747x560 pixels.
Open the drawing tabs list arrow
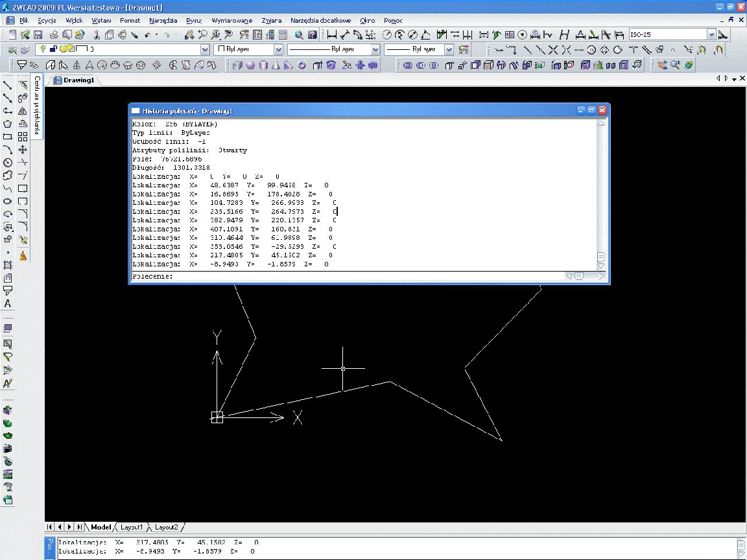coord(734,78)
